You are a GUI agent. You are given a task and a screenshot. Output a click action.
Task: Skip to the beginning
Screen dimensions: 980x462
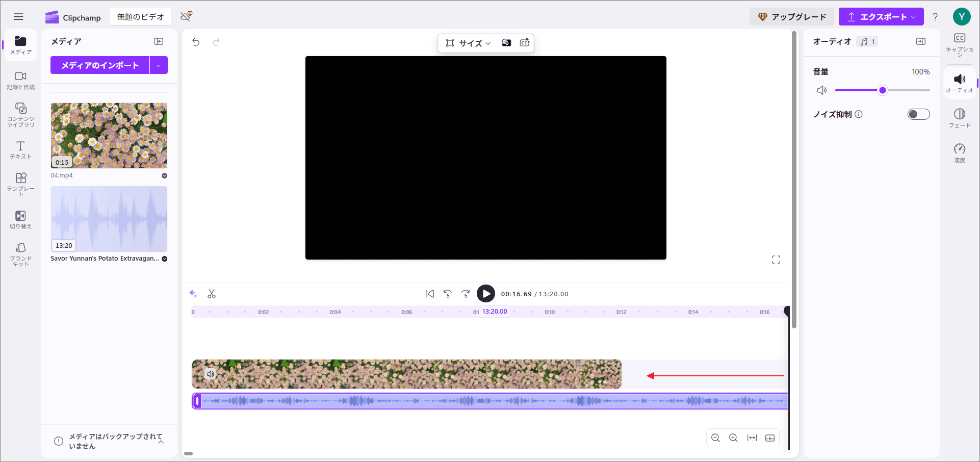(x=430, y=294)
